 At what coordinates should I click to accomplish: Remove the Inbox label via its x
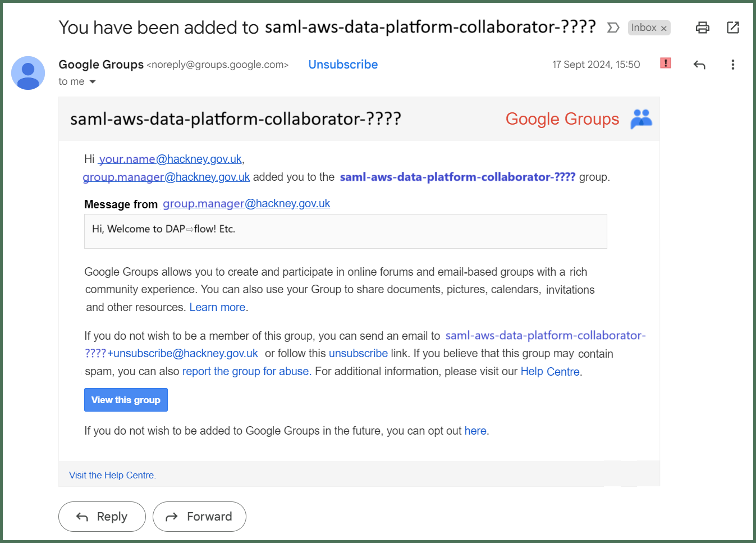664,28
